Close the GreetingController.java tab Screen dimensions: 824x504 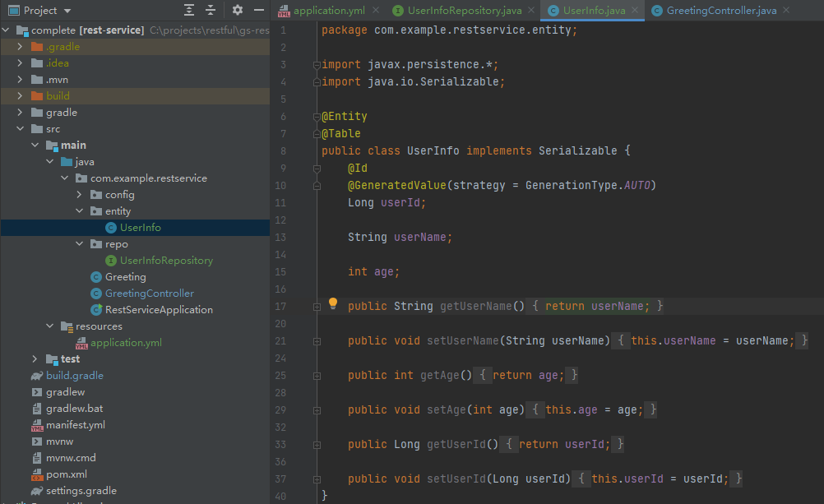point(786,10)
